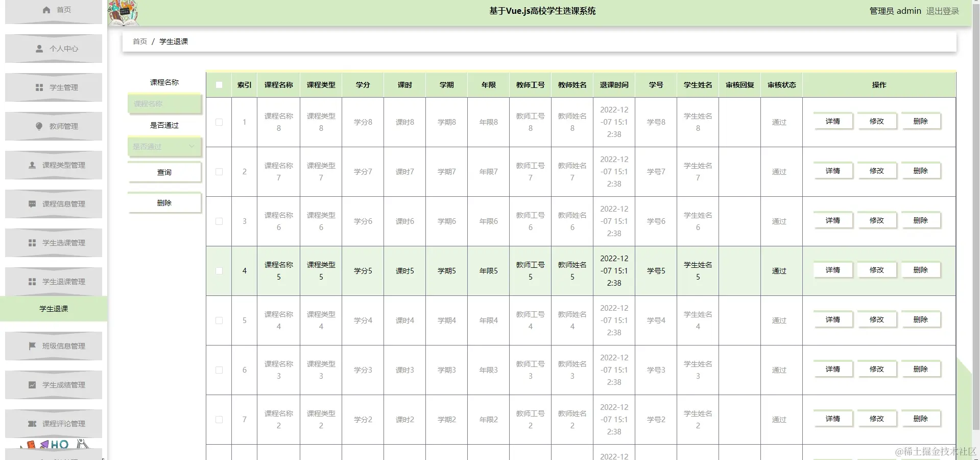
Task: Check the checkbox for row 4
Action: 219,271
